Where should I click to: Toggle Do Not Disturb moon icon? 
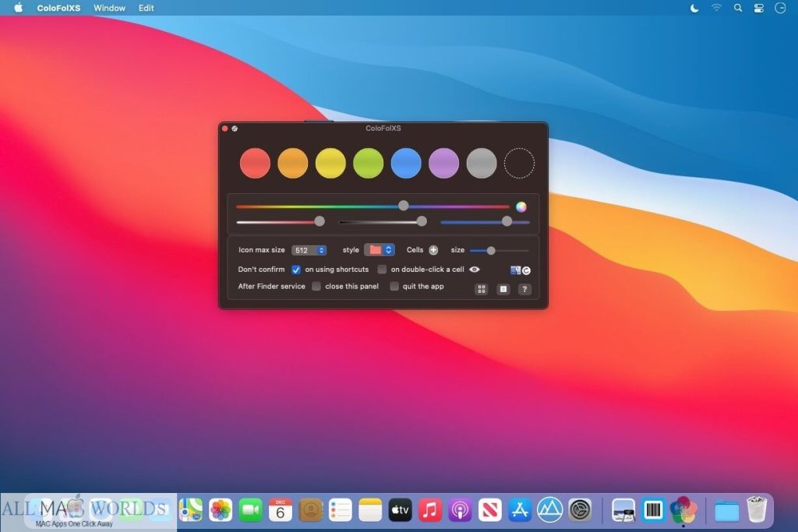[694, 8]
